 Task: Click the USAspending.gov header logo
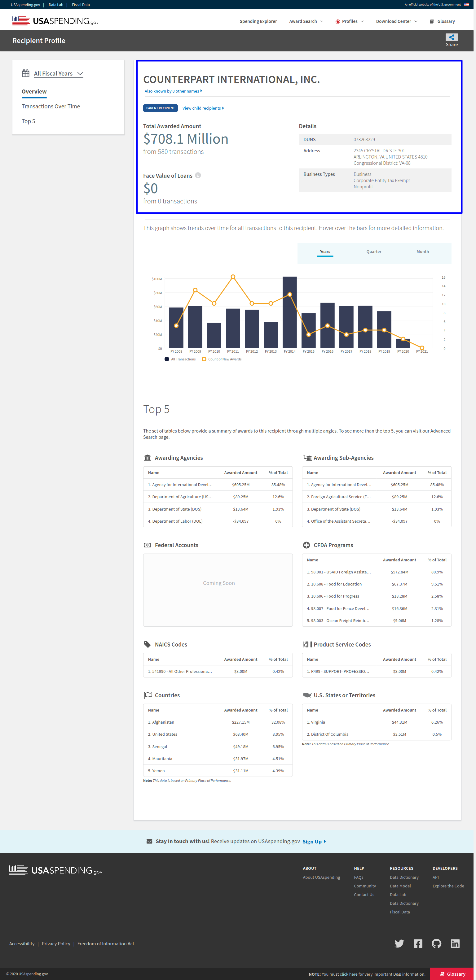(55, 21)
